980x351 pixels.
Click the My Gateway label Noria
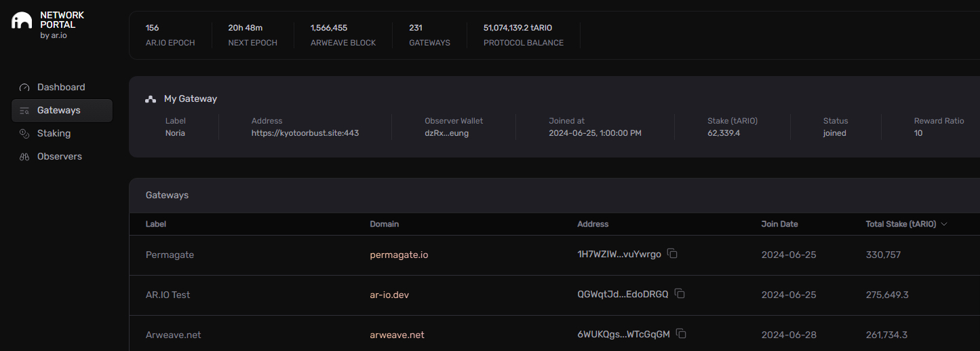[175, 133]
